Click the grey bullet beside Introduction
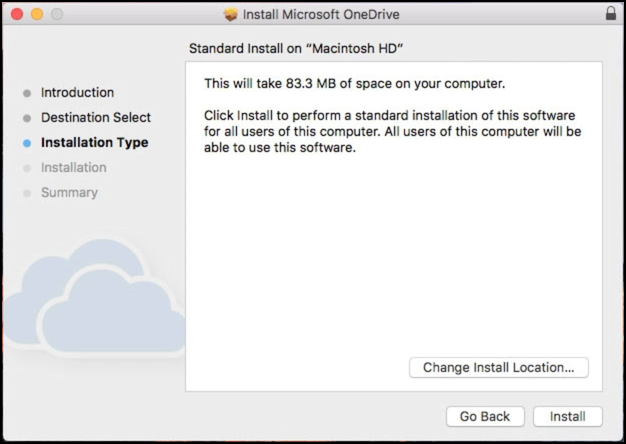Screen dimensions: 626x444 27,93
